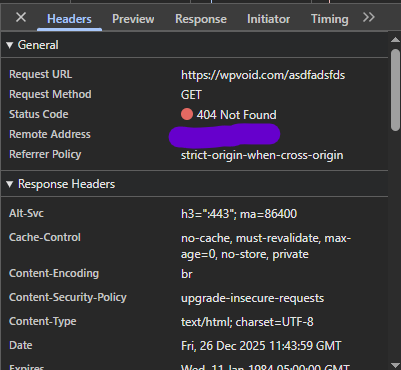Click the 404 Not Found status text

[236, 115]
